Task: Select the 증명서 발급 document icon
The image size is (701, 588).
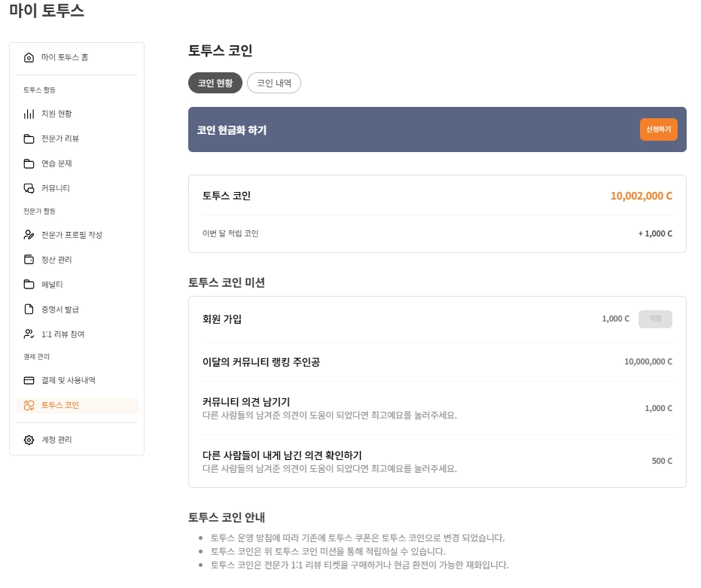Action: click(x=29, y=309)
